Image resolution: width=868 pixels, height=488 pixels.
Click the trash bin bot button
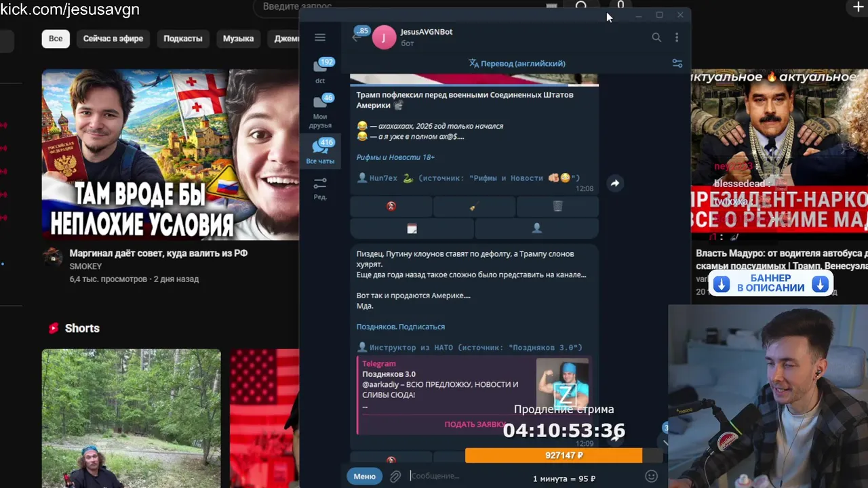pyautogui.click(x=557, y=207)
